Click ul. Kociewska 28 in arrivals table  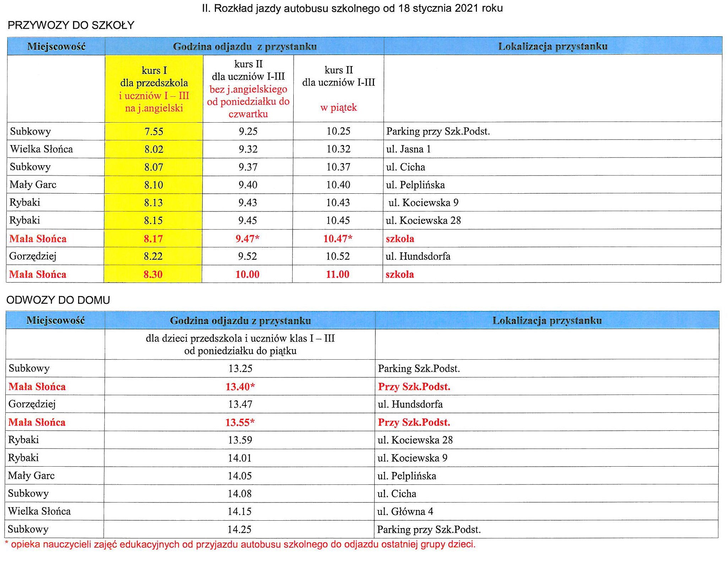coord(423,220)
